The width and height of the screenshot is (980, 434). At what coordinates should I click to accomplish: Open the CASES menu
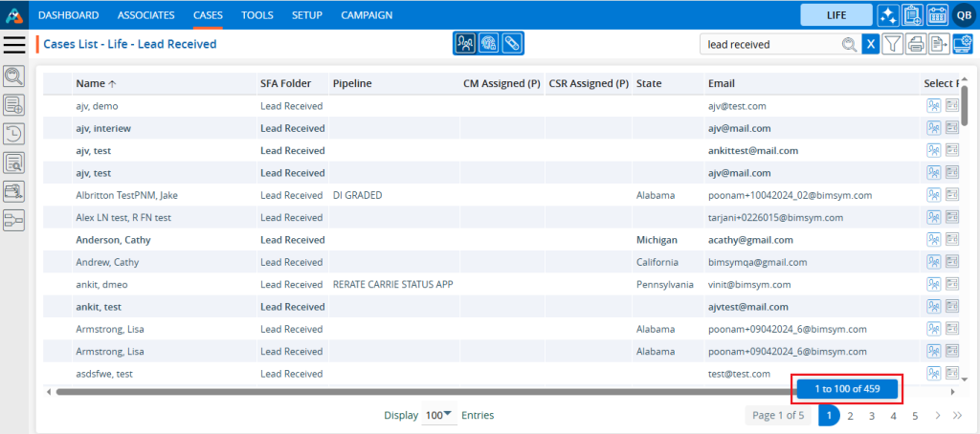(208, 15)
